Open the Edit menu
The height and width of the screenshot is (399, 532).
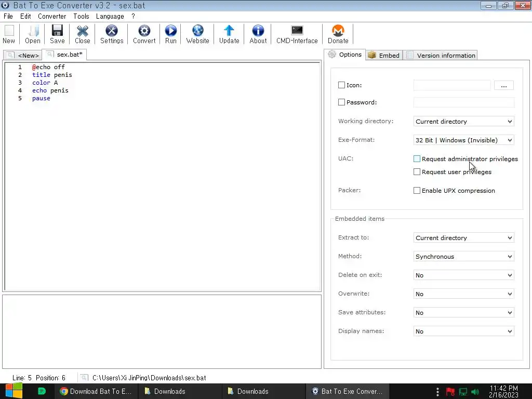click(25, 16)
